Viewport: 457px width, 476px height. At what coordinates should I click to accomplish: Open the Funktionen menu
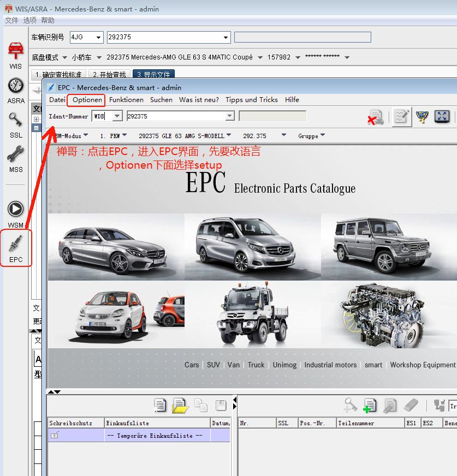pyautogui.click(x=126, y=100)
